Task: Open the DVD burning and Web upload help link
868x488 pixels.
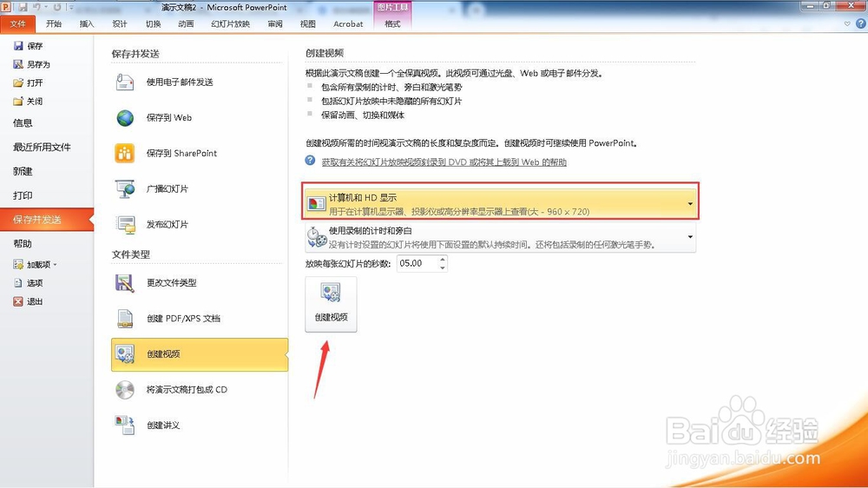Action: pyautogui.click(x=444, y=162)
